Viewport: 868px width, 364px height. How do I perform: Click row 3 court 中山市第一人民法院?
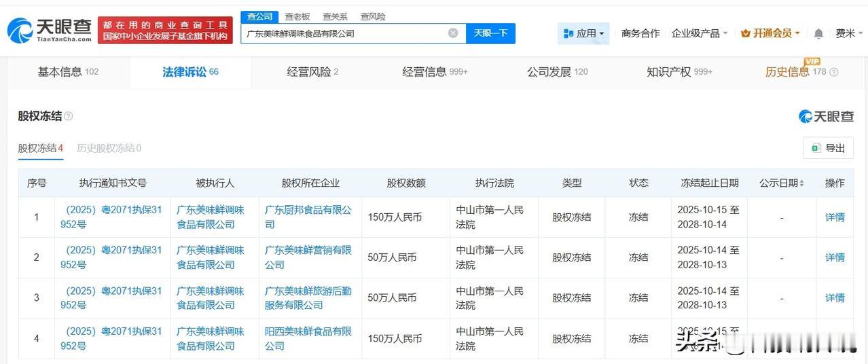point(490,298)
